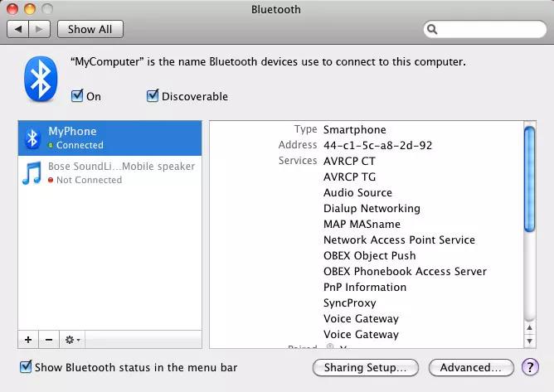Open Sharing Setup dialog
The image size is (554, 392).
(366, 368)
